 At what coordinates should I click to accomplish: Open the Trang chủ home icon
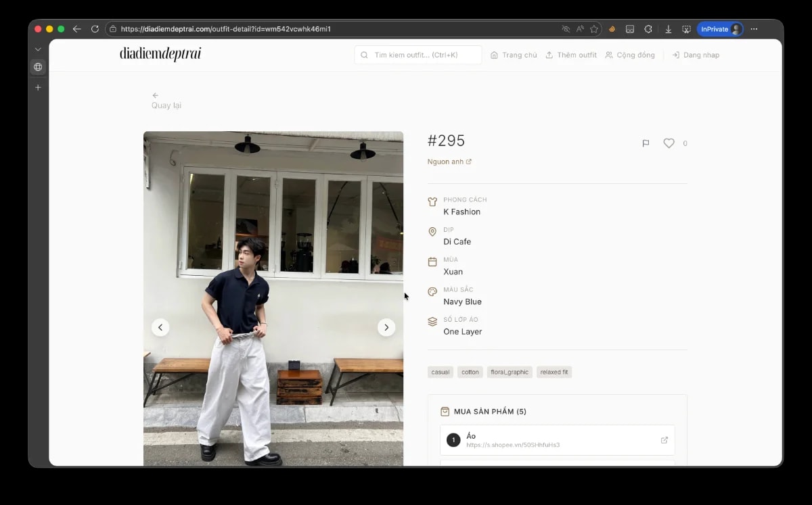[495, 55]
